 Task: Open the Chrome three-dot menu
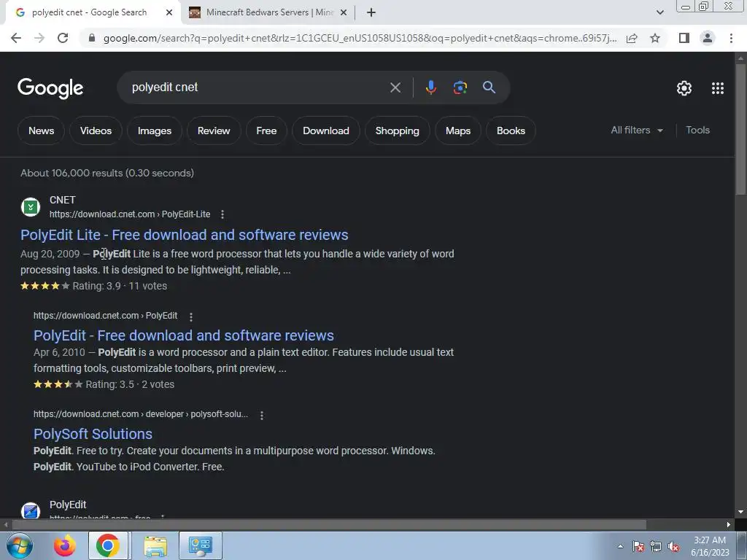pos(731,38)
